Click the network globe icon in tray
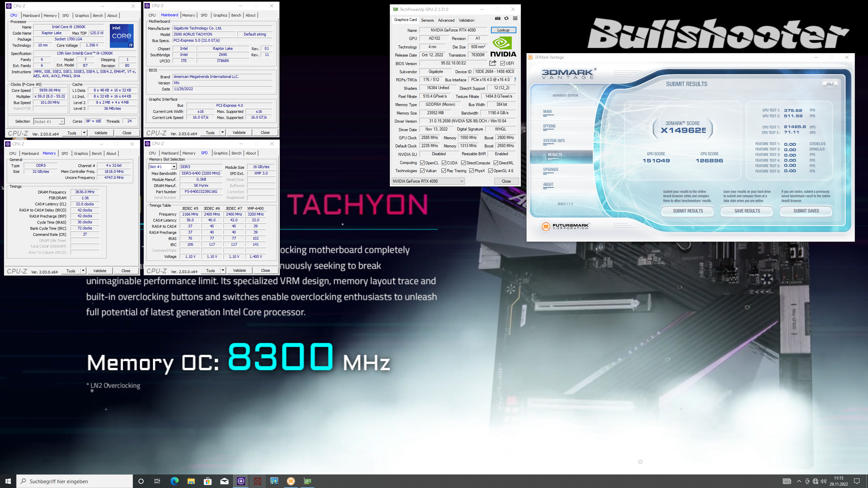This screenshot has width=868, height=488. [x=815, y=481]
